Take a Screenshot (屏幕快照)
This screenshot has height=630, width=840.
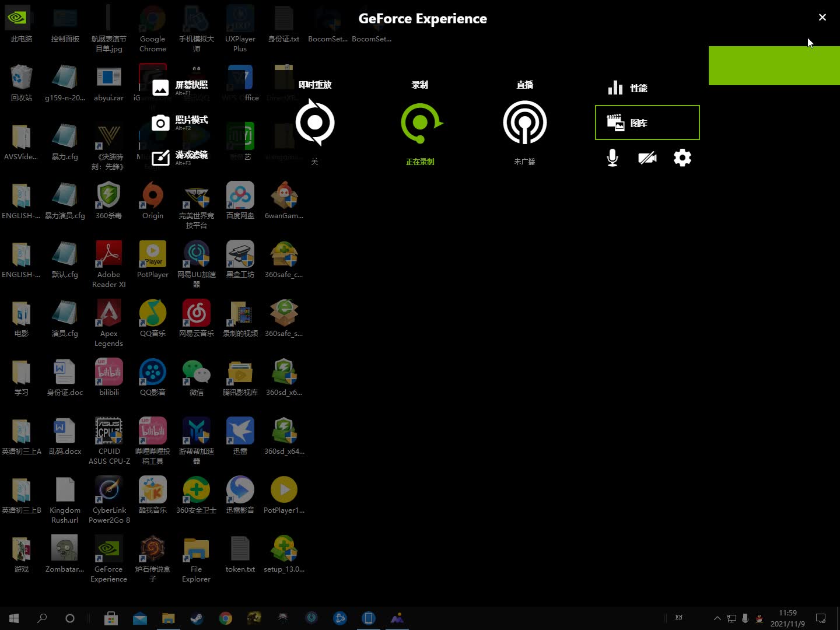[x=180, y=87]
